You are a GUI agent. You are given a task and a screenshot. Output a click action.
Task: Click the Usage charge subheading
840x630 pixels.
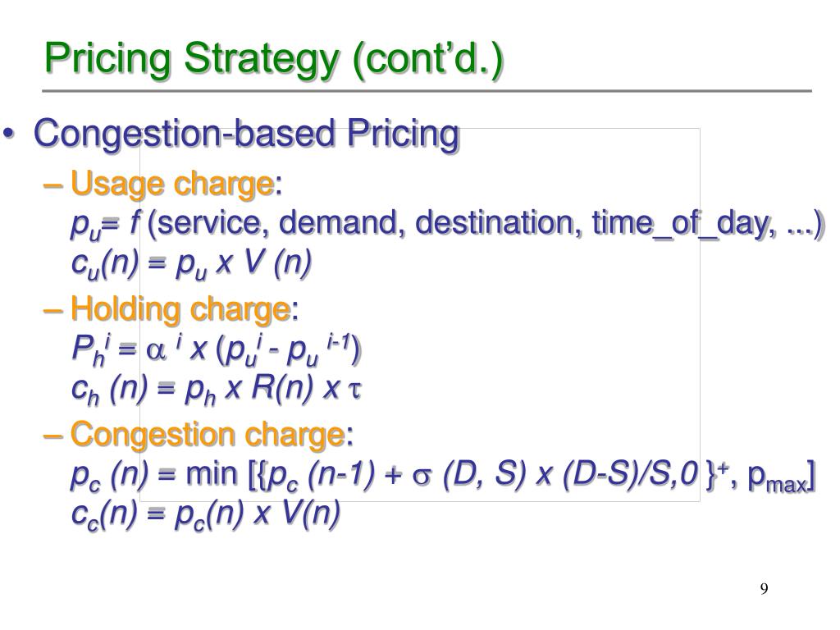coord(172,184)
